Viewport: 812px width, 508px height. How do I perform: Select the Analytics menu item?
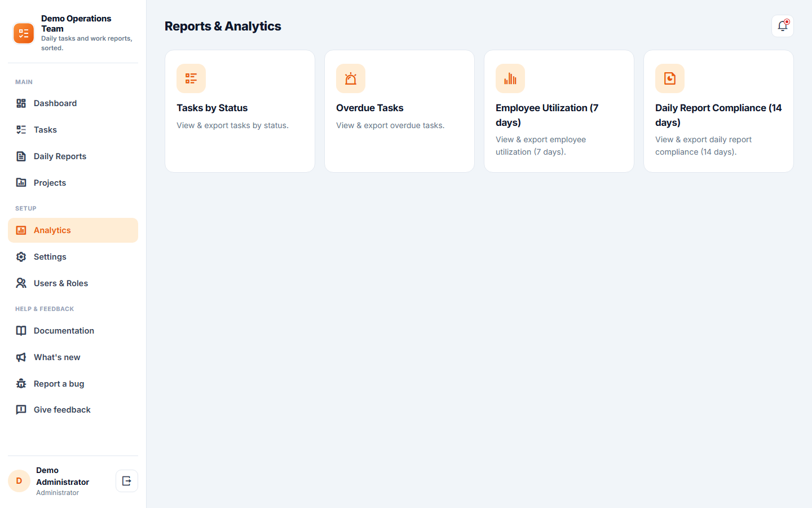click(73, 230)
